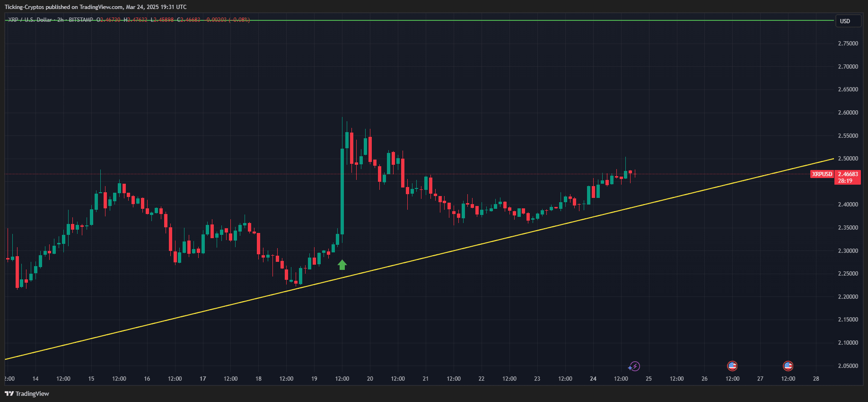The width and height of the screenshot is (868, 402).
Task: Click the 2.10000 price axis label
Action: click(848, 343)
